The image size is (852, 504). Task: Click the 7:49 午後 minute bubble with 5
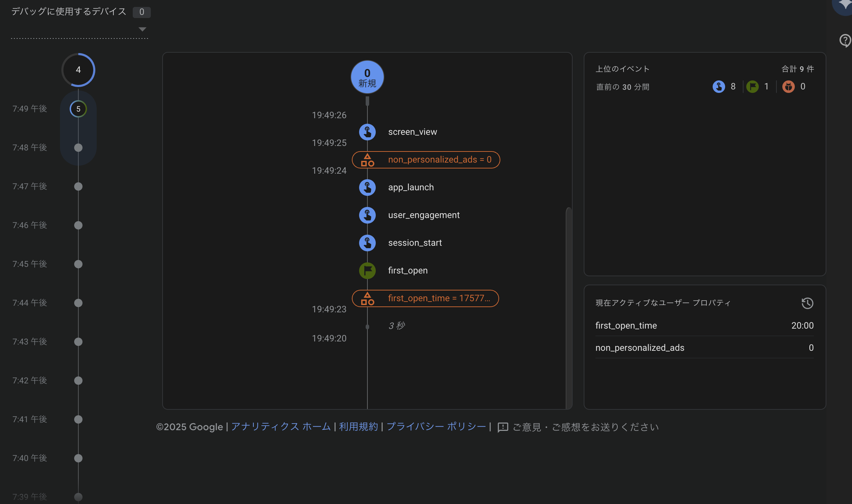(78, 109)
